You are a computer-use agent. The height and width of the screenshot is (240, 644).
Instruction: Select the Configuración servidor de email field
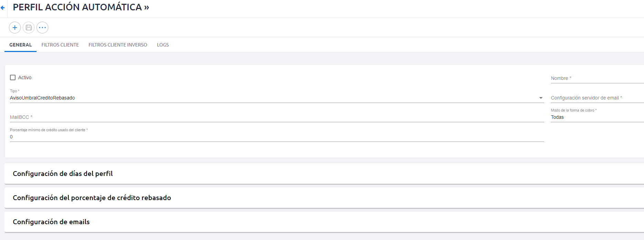(x=597, y=98)
